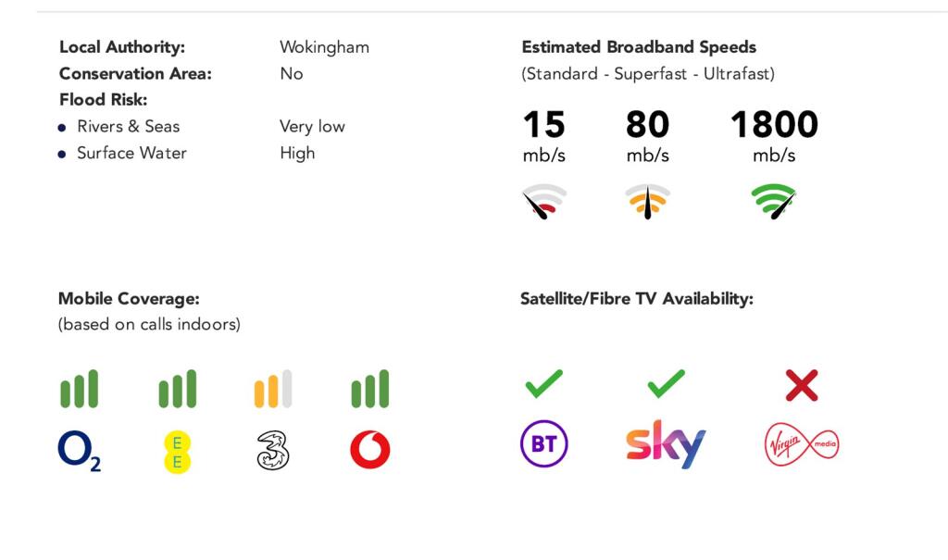This screenshot has width=948, height=560.
Task: Click the BT purple circle logo
Action: pyautogui.click(x=543, y=444)
